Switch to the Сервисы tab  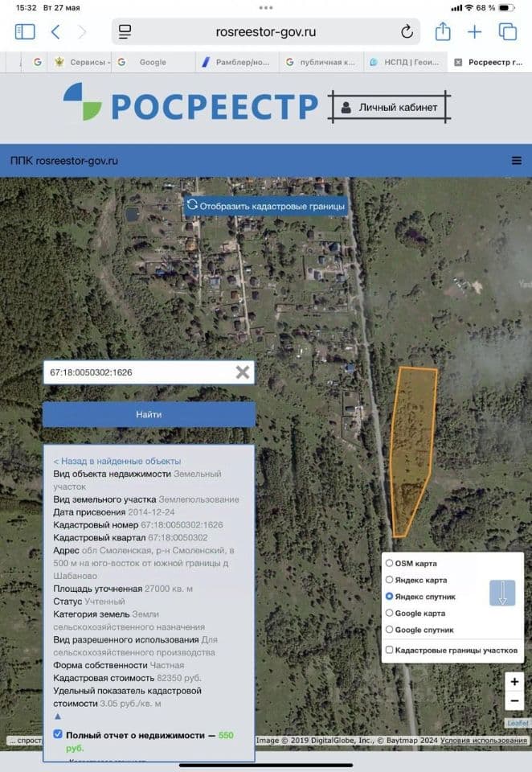(80, 62)
